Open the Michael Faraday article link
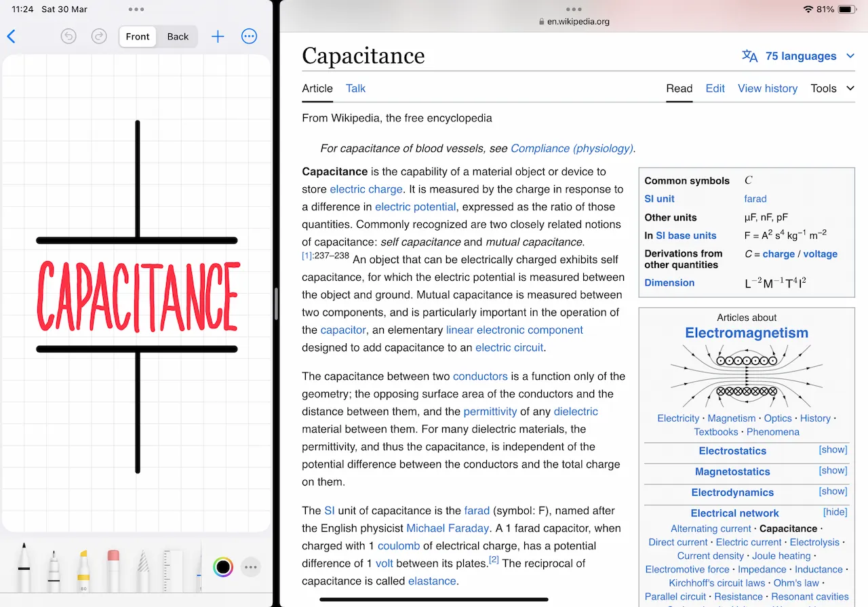This screenshot has width=868, height=607. pos(448,528)
